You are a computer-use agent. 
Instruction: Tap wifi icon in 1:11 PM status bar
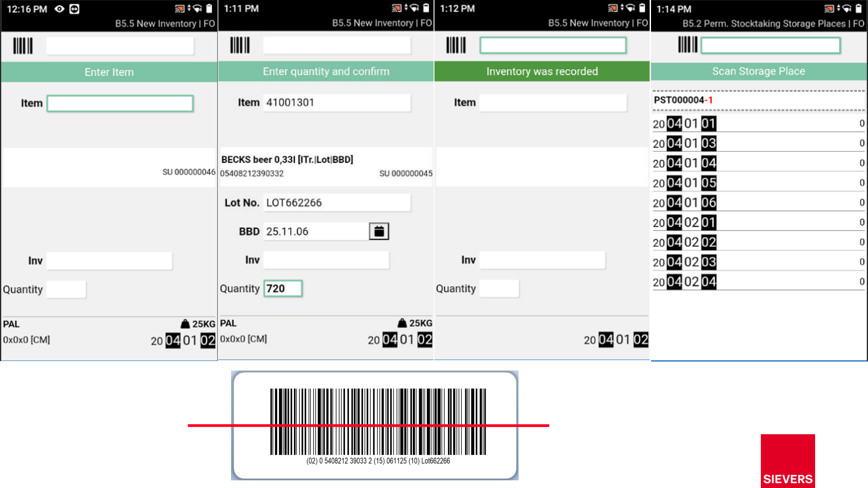414,8
